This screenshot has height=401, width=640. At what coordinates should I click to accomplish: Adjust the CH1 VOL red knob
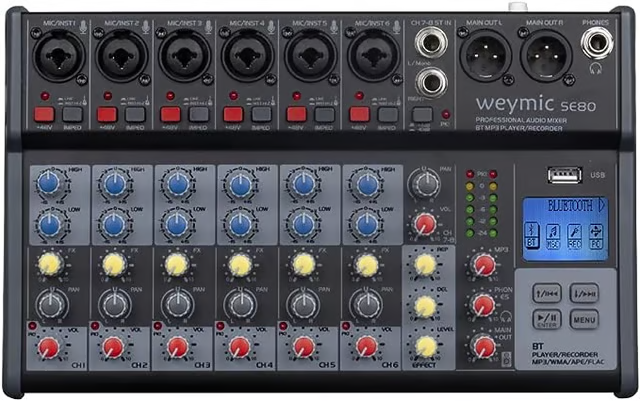coord(49,348)
